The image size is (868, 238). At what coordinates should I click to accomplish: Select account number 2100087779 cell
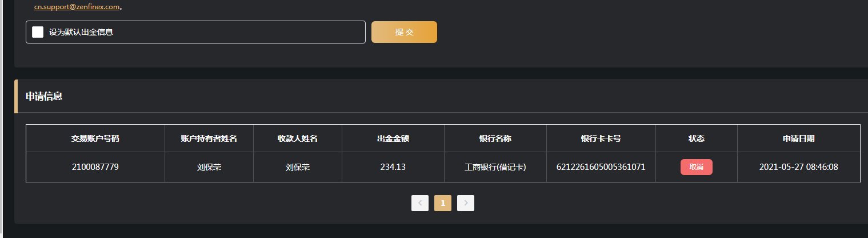[95, 167]
